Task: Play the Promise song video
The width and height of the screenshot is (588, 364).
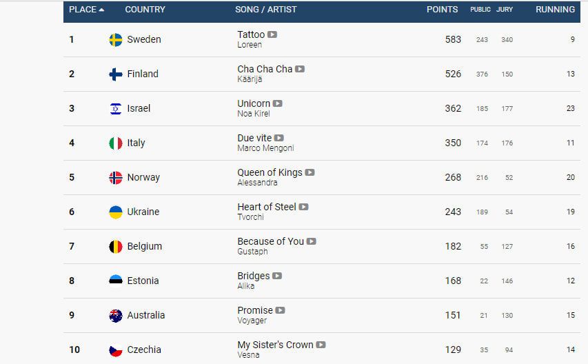Action: [280, 310]
